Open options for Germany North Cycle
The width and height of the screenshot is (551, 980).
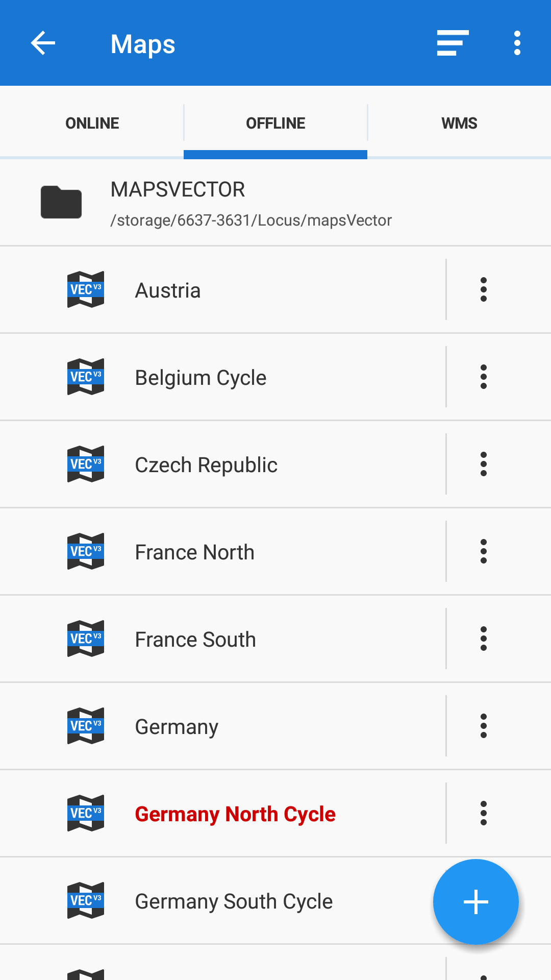(x=483, y=813)
